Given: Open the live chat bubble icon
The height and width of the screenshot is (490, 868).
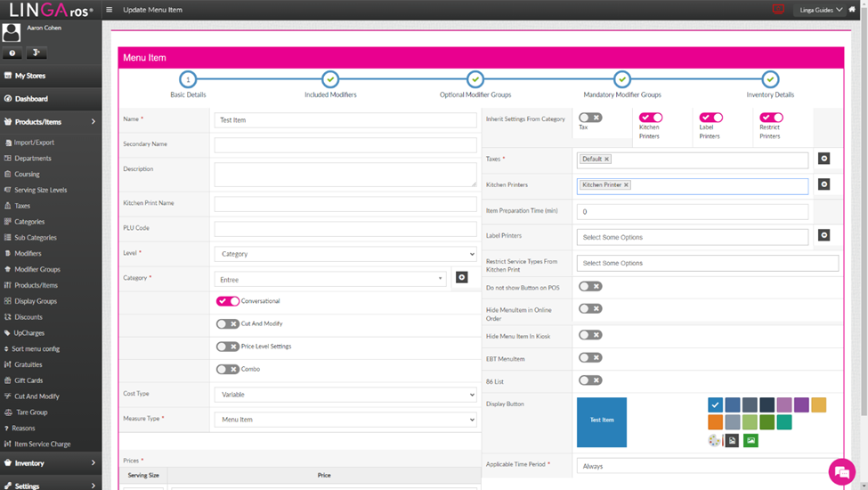Looking at the screenshot, I should tap(842, 472).
